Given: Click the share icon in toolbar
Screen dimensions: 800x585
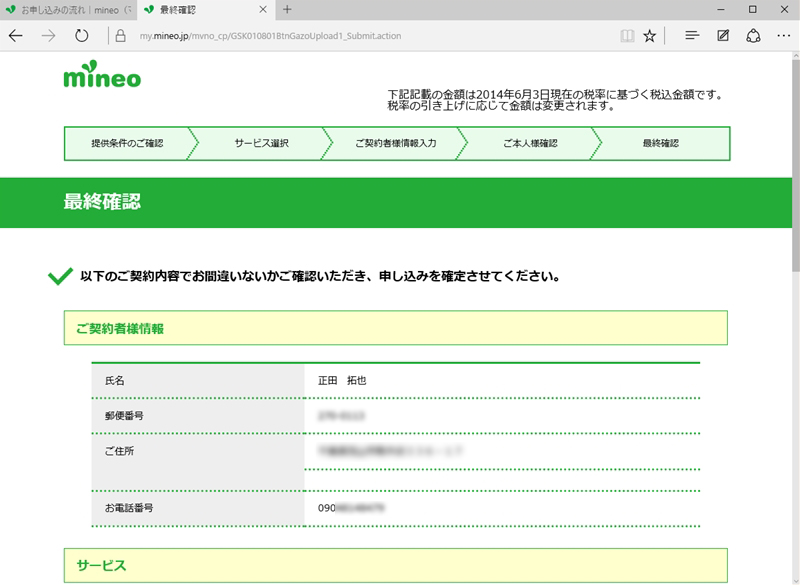Looking at the screenshot, I should coord(754,36).
